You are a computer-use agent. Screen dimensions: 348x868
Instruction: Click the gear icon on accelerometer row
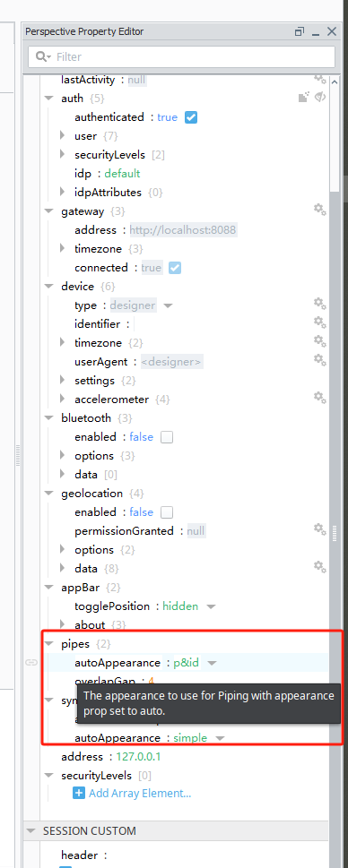319,397
